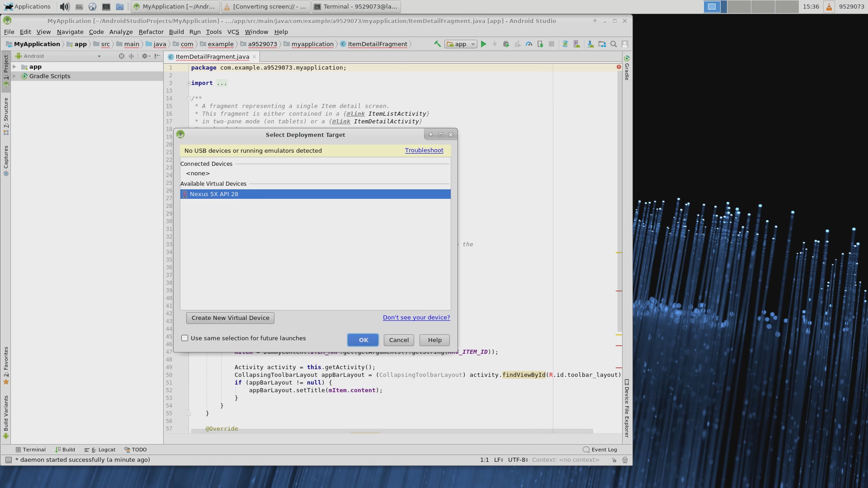Image resolution: width=868 pixels, height=488 pixels.
Task: Click Scroll from Source crosshair icon
Action: point(121,56)
